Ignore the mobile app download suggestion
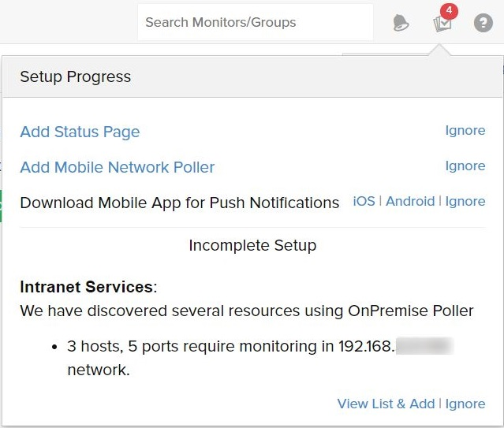The height and width of the screenshot is (428, 504). click(x=465, y=201)
